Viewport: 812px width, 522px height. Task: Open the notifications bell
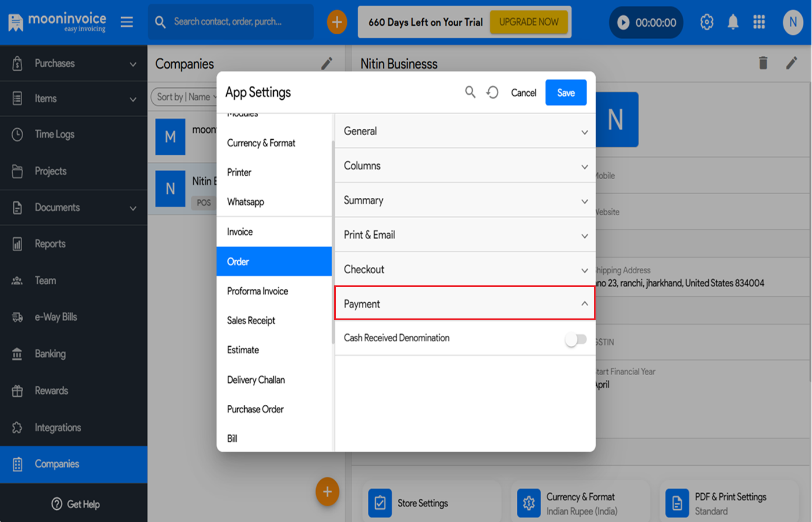click(733, 22)
